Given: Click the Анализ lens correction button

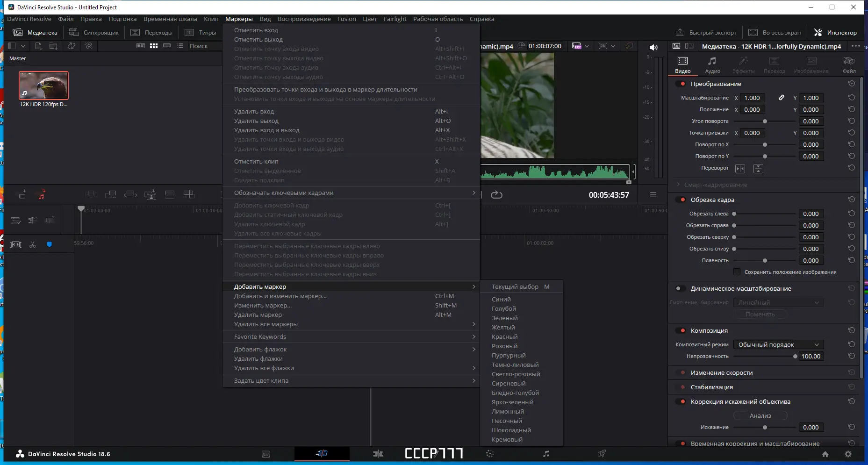Looking at the screenshot, I should [760, 415].
